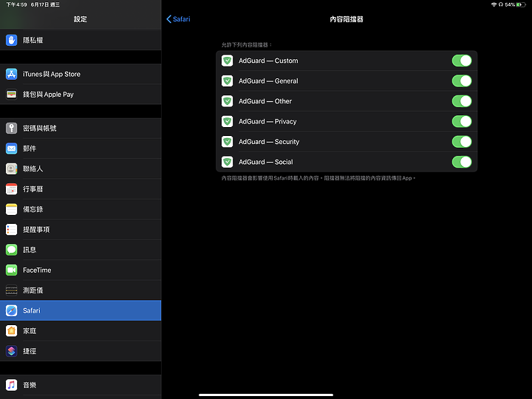Tap the Music note icon
This screenshot has height=399, width=532.
click(12, 385)
